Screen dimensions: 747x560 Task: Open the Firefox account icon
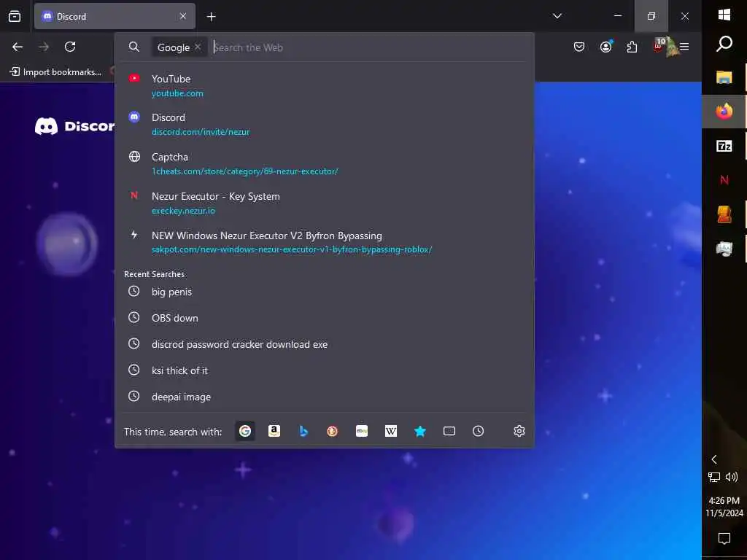click(x=605, y=47)
